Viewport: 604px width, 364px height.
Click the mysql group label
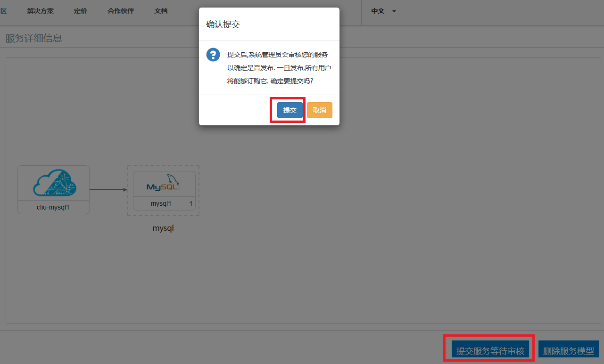(x=163, y=228)
